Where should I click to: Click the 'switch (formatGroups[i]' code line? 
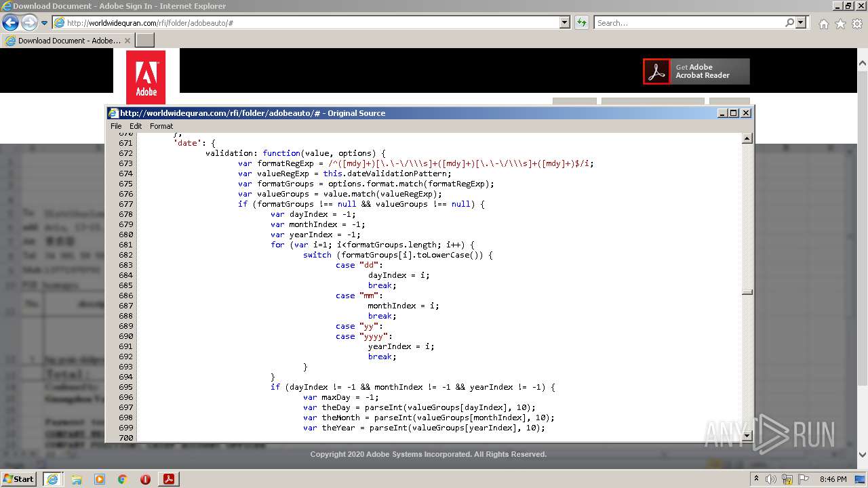[398, 255]
